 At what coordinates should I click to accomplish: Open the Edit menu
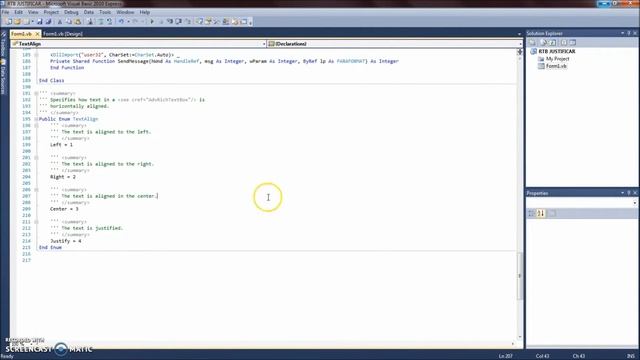pos(18,12)
